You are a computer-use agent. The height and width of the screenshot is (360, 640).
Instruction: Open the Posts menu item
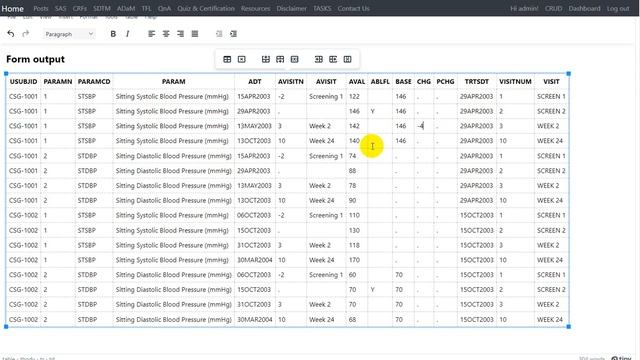click(x=41, y=9)
